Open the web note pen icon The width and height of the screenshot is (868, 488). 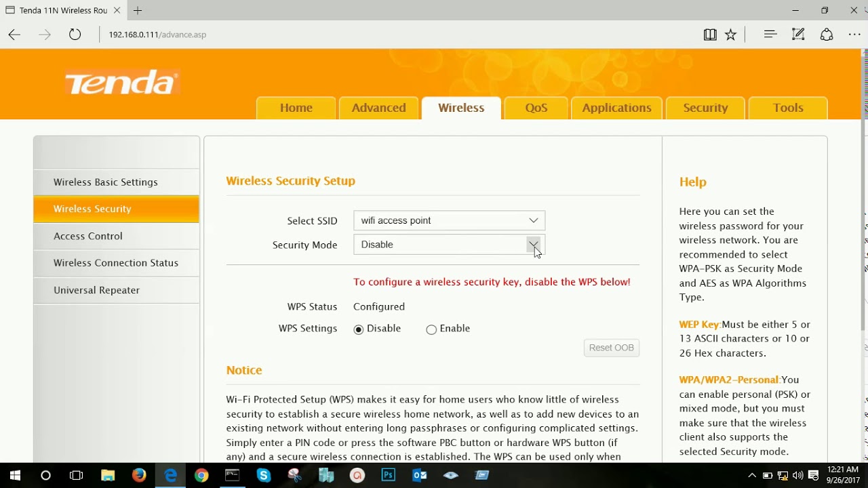tap(798, 34)
